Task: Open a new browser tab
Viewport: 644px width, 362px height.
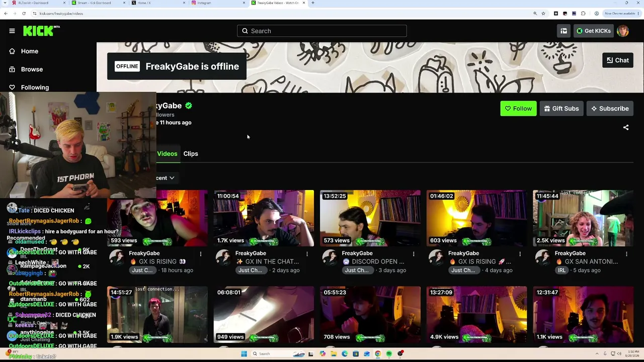Action: 312,3
